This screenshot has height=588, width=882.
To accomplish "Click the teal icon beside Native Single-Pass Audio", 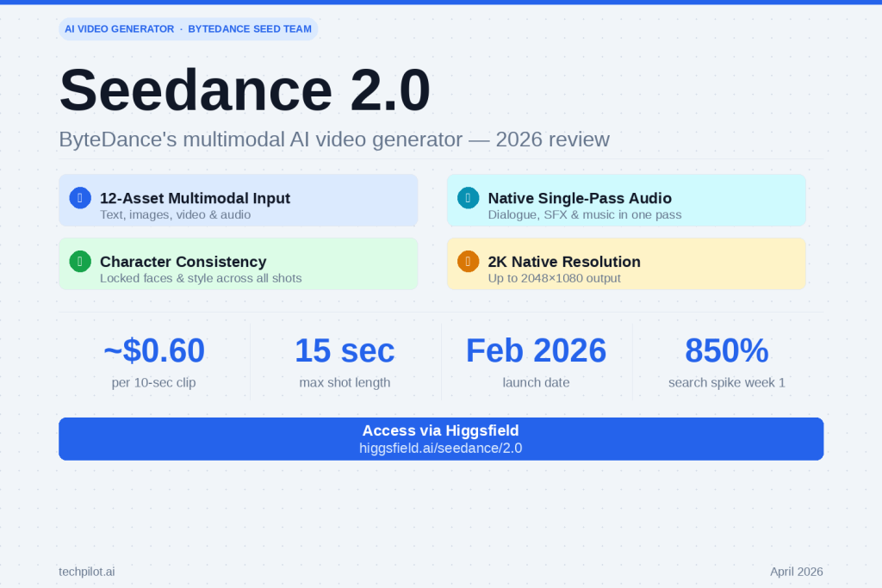I will tap(468, 197).
